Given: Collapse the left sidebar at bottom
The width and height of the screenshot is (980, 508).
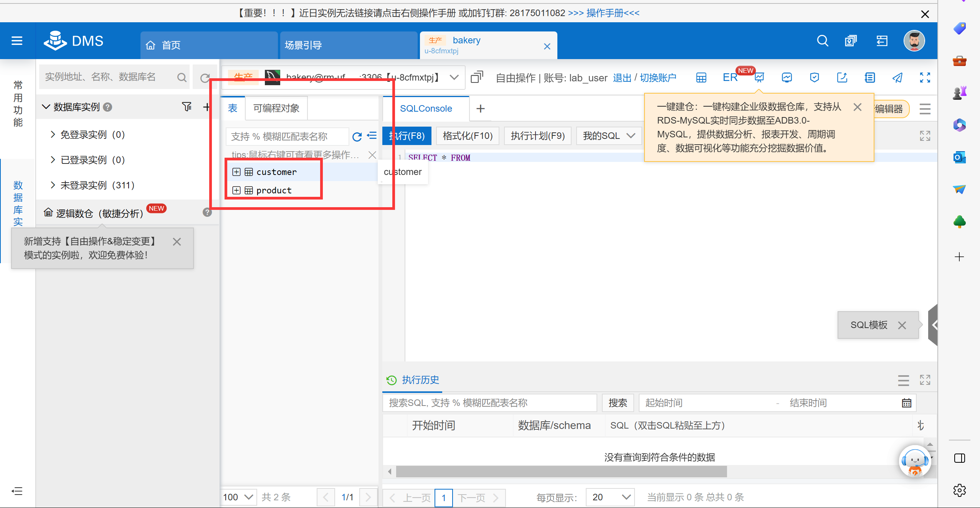Looking at the screenshot, I should click(x=17, y=491).
